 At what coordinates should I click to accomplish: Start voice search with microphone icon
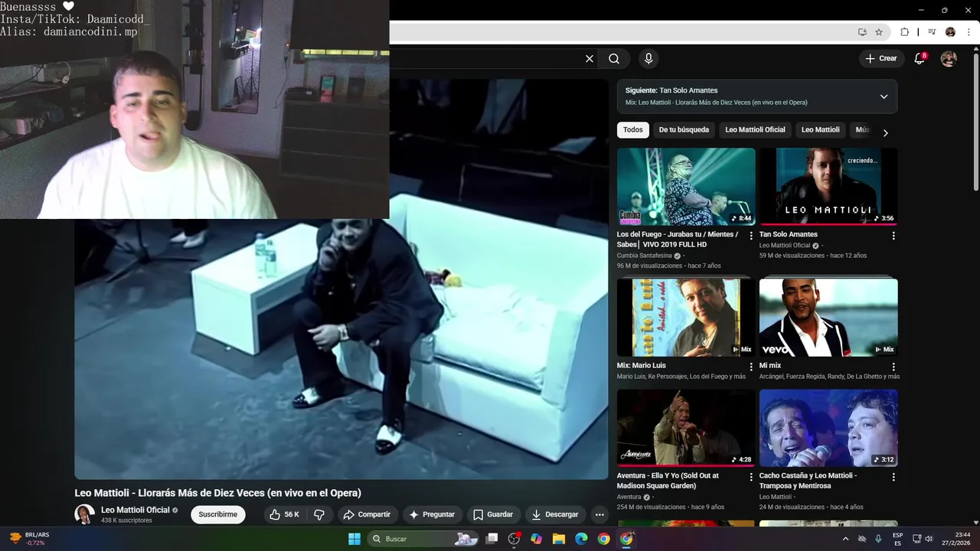pyautogui.click(x=648, y=59)
